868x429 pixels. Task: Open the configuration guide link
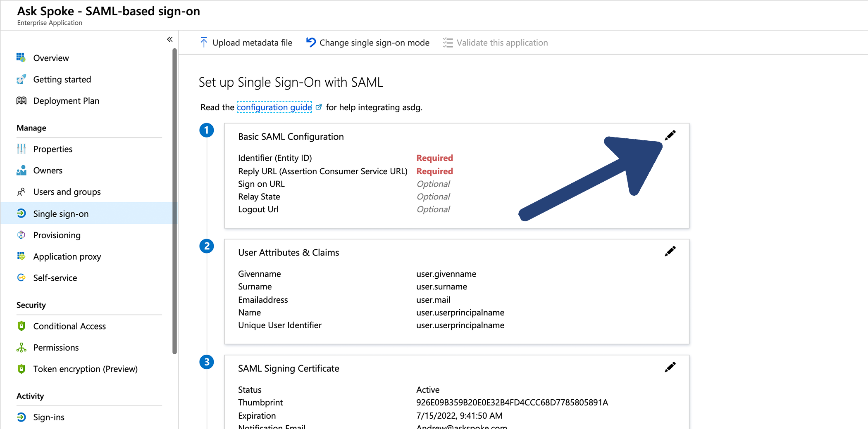pos(274,107)
